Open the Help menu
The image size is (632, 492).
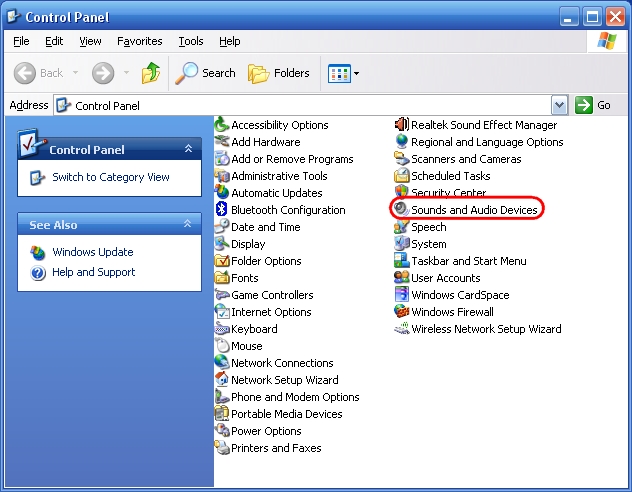(x=230, y=41)
